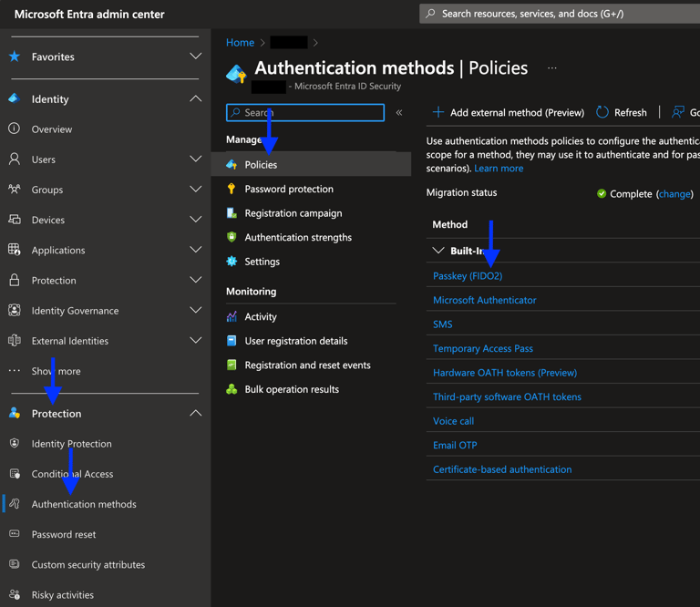Click the Home breadcrumb link

coord(240,43)
